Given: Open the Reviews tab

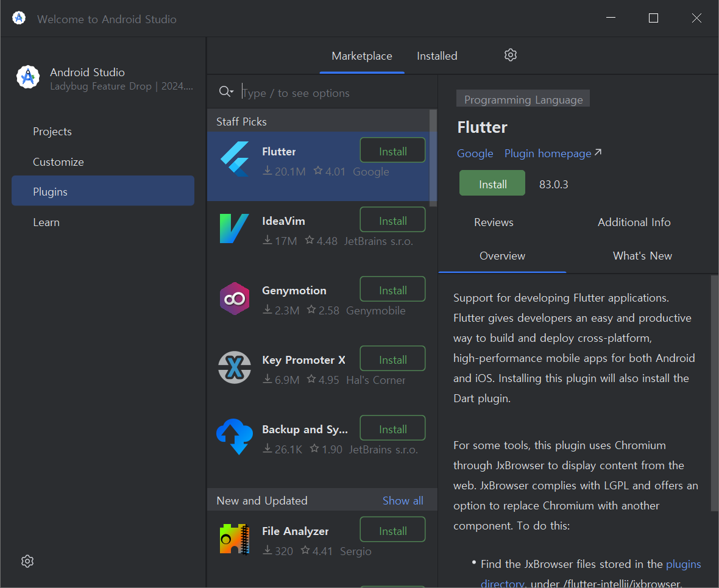Looking at the screenshot, I should [494, 222].
